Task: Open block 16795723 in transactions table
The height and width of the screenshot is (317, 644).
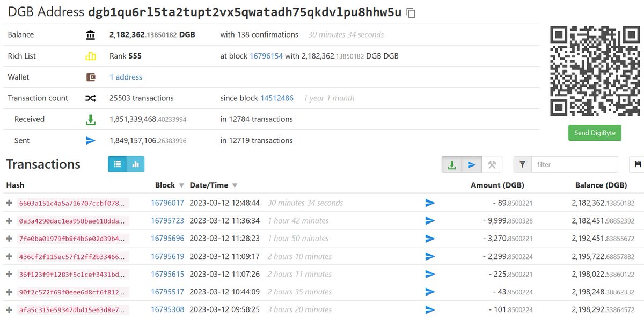Action: click(167, 221)
